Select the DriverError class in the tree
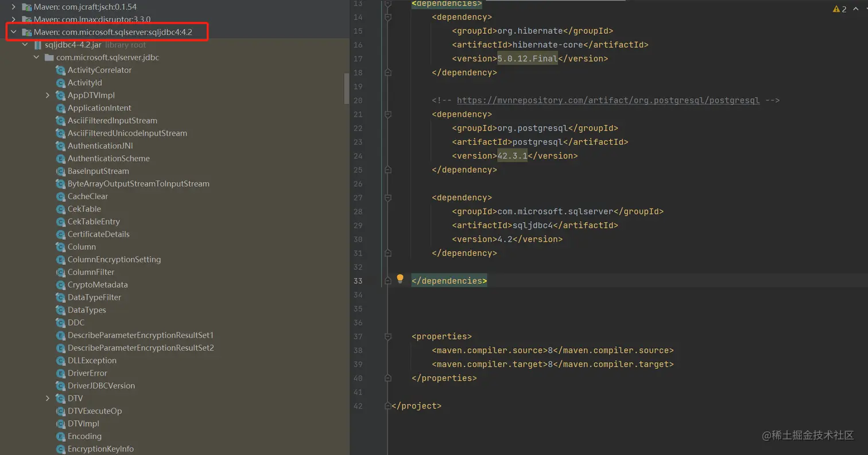Viewport: 868px width, 455px height. (87, 373)
